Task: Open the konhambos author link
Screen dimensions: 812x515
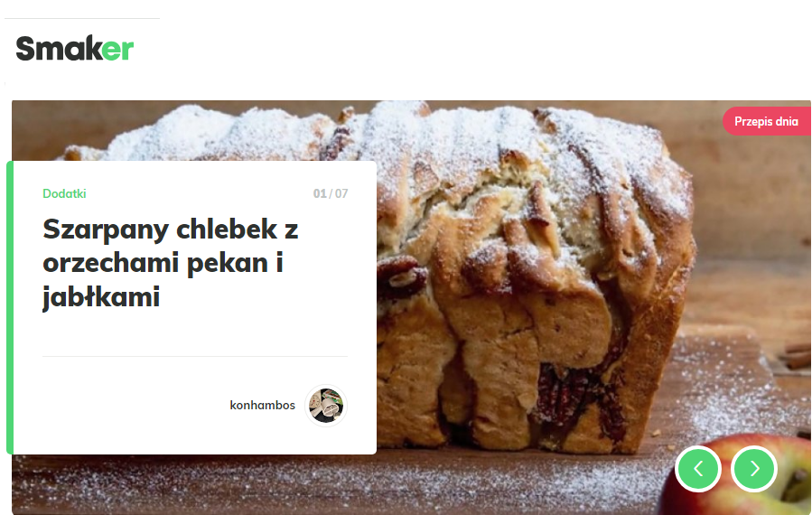Action: click(x=262, y=405)
